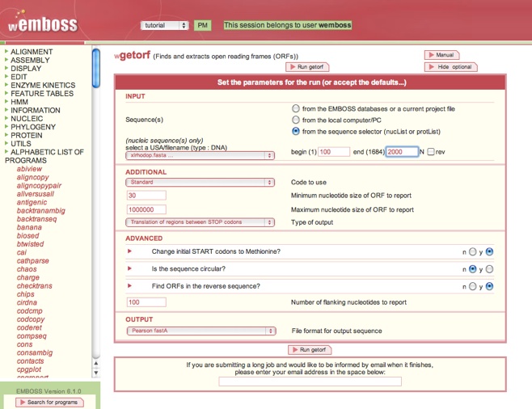The height and width of the screenshot is (409, 532).
Task: Expand the EDIT category
Action: [19, 77]
